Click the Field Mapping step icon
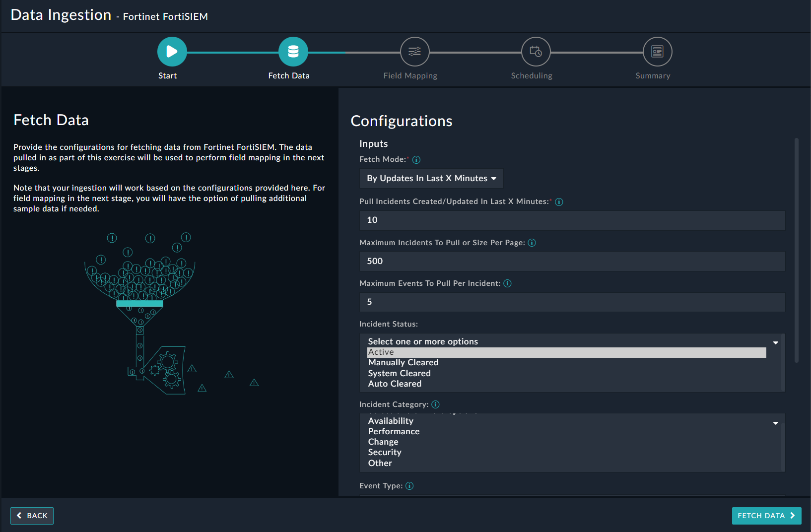 pos(414,52)
